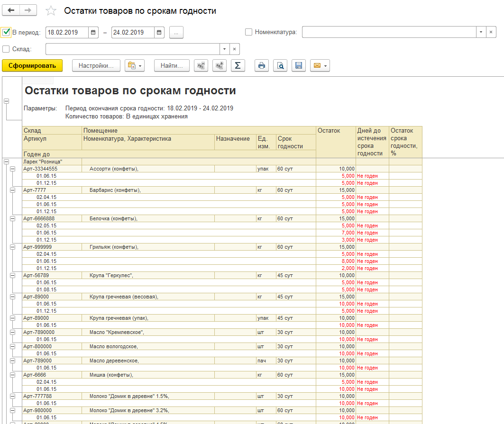Focus the Склад input field

(x=133, y=49)
